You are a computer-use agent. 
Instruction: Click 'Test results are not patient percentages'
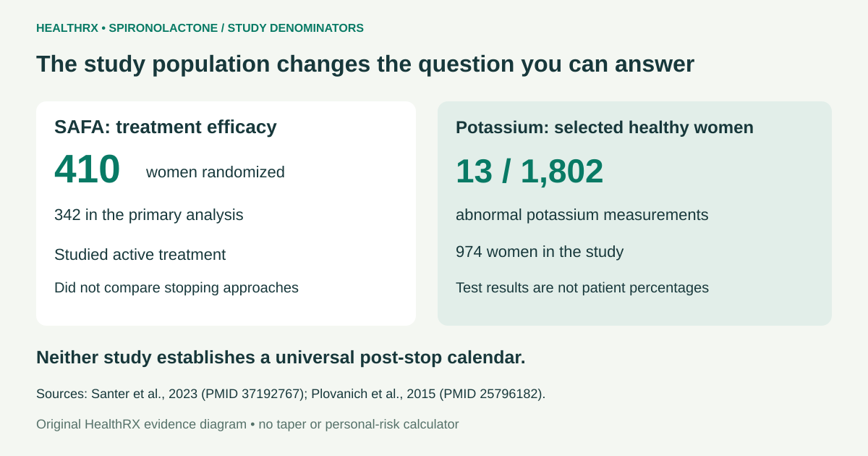(x=582, y=287)
